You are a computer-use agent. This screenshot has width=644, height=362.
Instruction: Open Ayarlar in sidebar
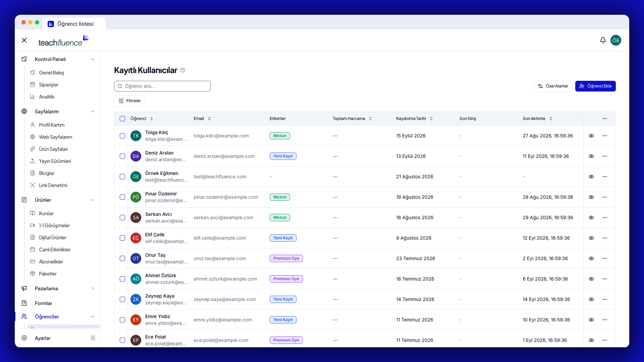[x=43, y=338]
